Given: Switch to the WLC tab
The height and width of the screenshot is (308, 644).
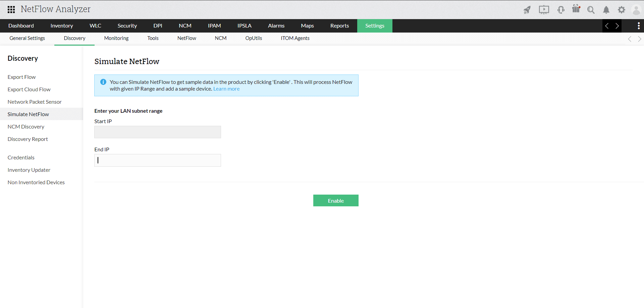Looking at the screenshot, I should coord(95,26).
